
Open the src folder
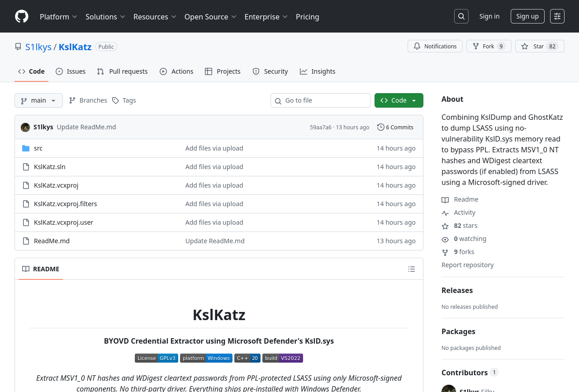[x=38, y=148]
